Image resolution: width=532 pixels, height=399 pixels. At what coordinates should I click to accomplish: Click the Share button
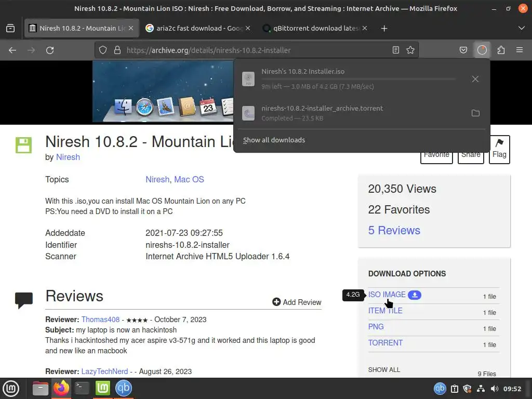471,157
